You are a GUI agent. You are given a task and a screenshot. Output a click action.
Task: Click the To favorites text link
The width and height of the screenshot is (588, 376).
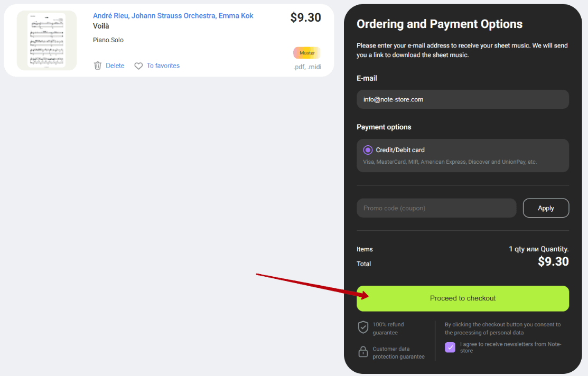point(163,66)
